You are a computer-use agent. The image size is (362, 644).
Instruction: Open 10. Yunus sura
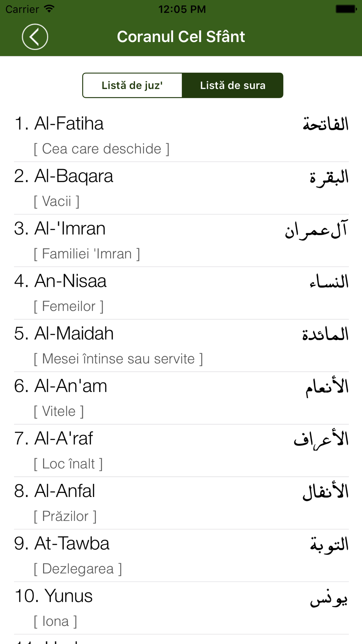pos(181,608)
